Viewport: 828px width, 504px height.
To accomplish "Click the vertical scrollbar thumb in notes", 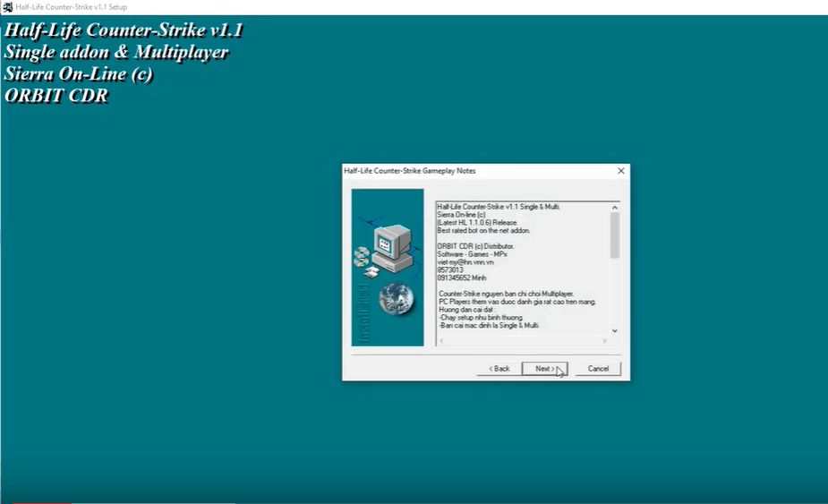I will coord(615,235).
